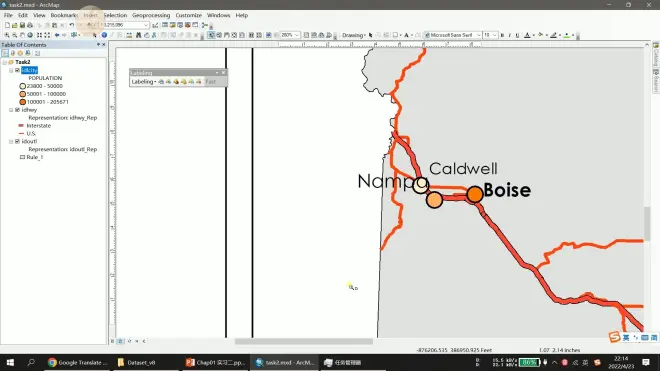This screenshot has width=660, height=371.
Task: Uncheck the idhwy layer checkbox
Action: click(x=17, y=110)
